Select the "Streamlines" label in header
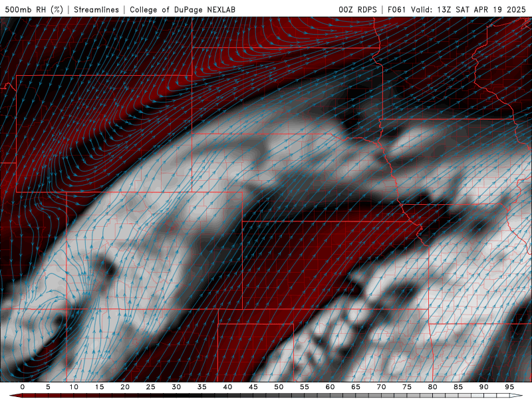The image size is (532, 399). coord(96,9)
